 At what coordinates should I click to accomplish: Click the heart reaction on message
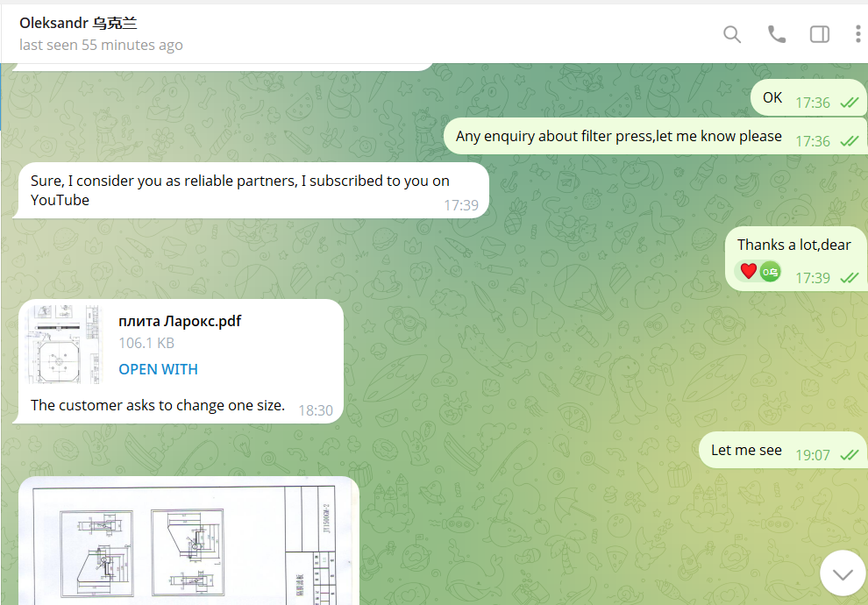point(748,272)
